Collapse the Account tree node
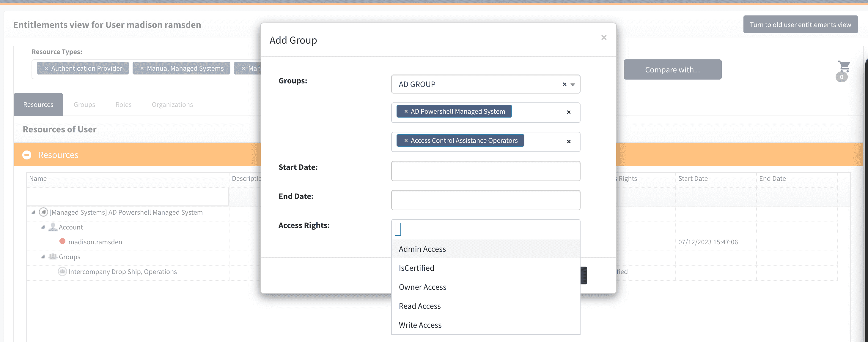This screenshot has width=868, height=342. pos(43,227)
